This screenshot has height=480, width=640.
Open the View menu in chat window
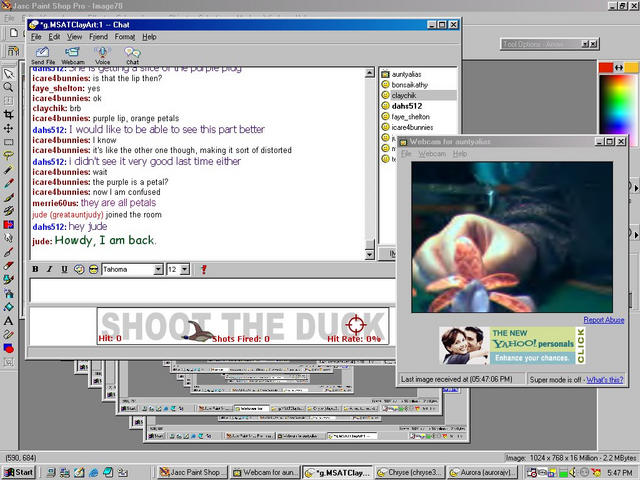pyautogui.click(x=74, y=37)
